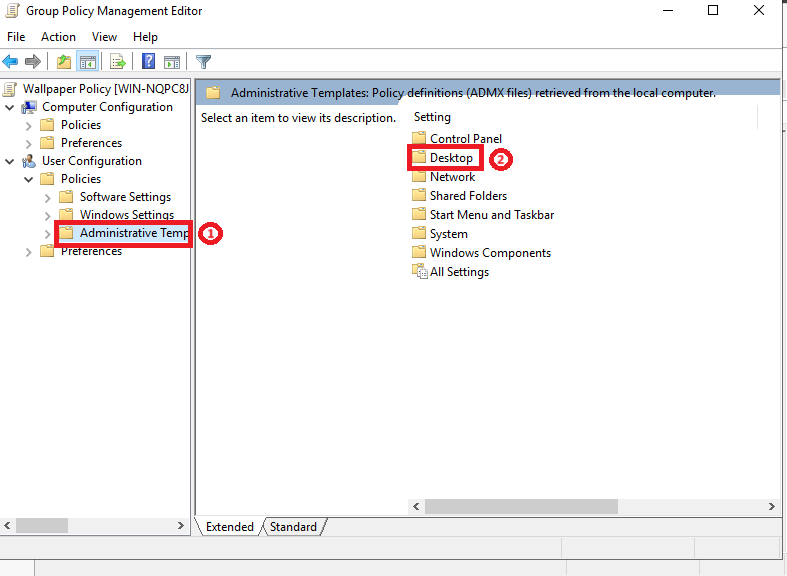The height and width of the screenshot is (576, 787).
Task: Select the Windows Settings tree item
Action: [x=126, y=215]
